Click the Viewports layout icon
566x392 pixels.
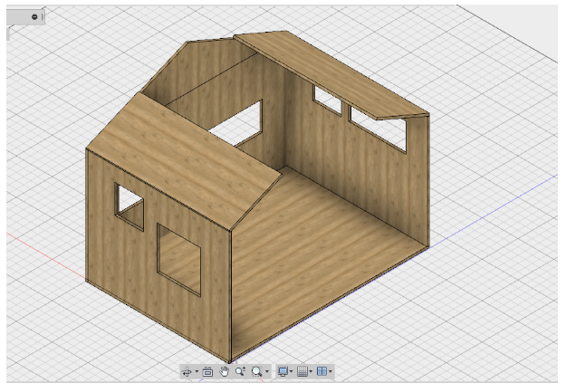[321, 371]
